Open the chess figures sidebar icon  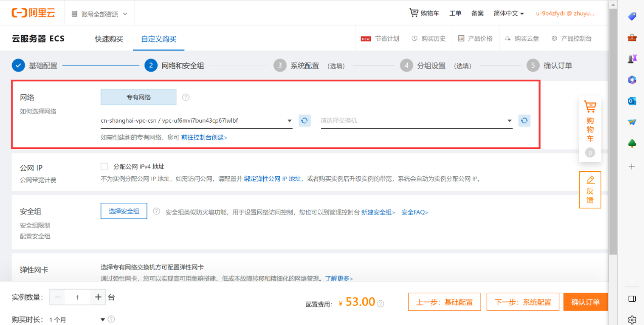(632, 59)
